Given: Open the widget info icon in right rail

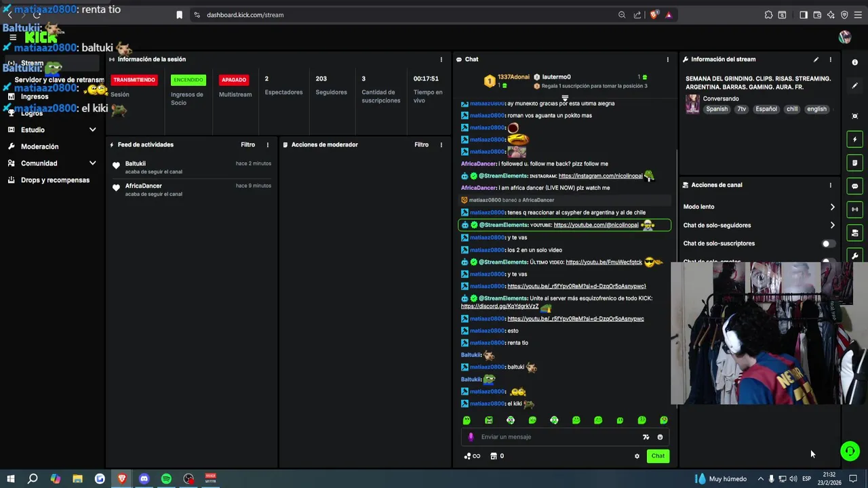Looking at the screenshot, I should pos(855,62).
